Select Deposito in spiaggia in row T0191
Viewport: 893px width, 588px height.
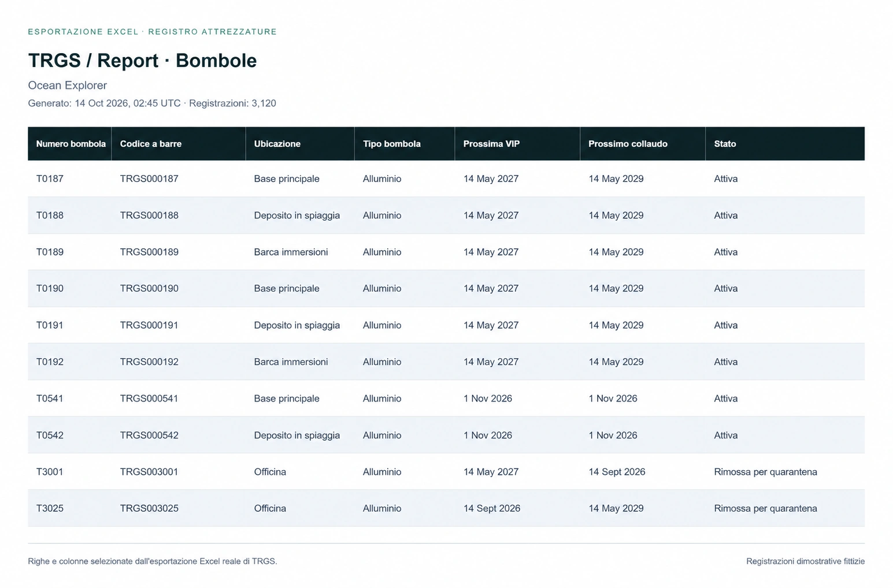click(297, 325)
